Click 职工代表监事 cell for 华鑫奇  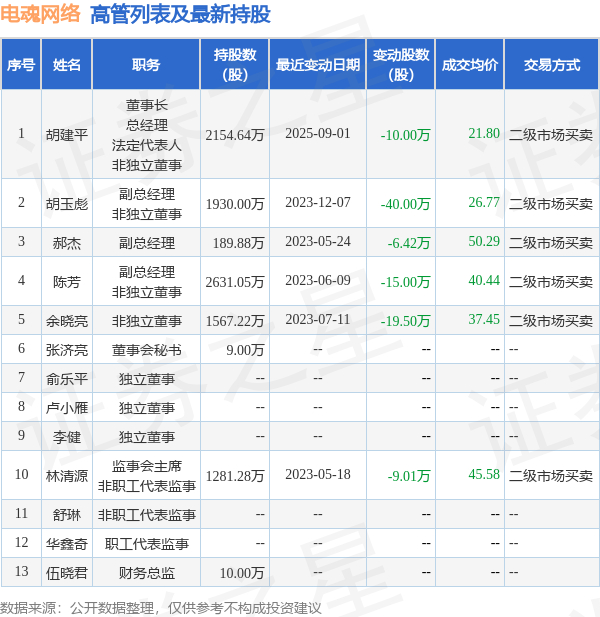click(x=146, y=544)
